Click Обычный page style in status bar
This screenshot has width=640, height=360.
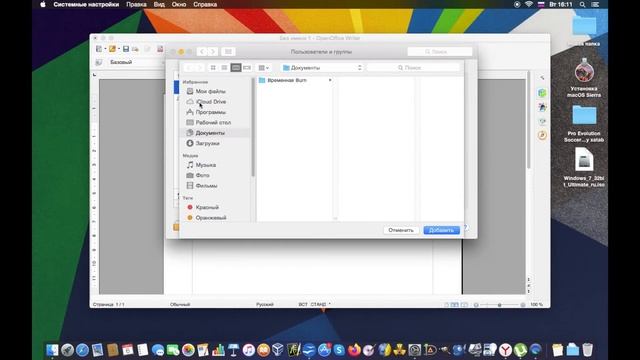[180, 304]
